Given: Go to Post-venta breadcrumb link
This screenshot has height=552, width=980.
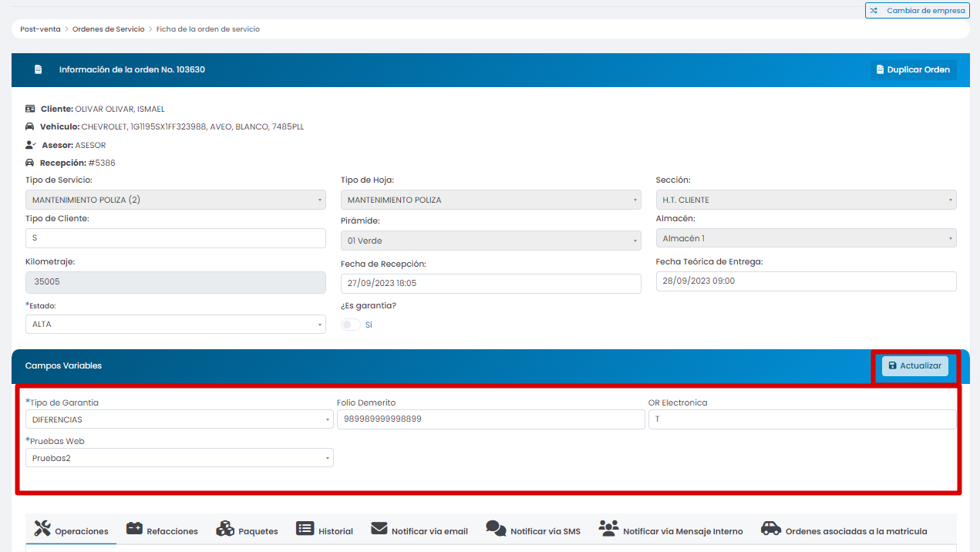Looking at the screenshot, I should 40,29.
